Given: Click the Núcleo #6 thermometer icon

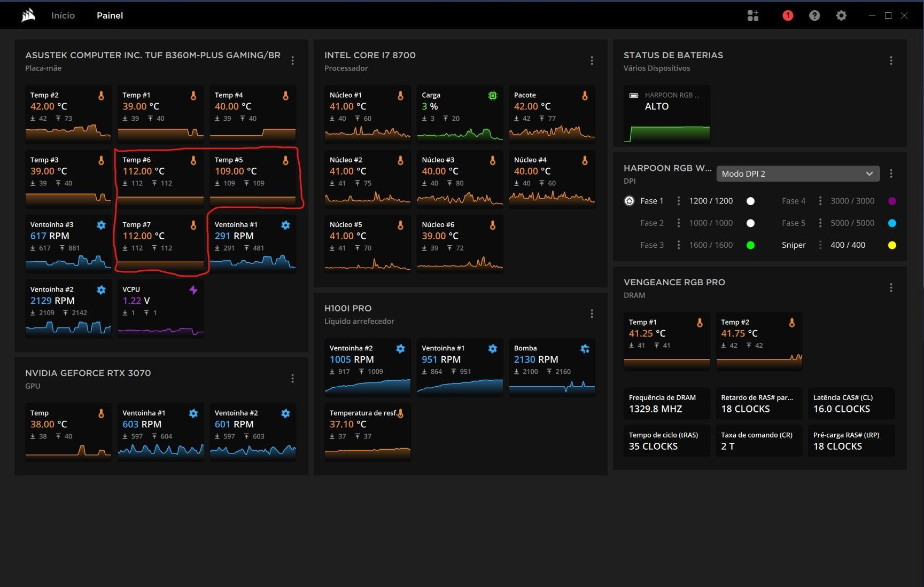Looking at the screenshot, I should [493, 225].
